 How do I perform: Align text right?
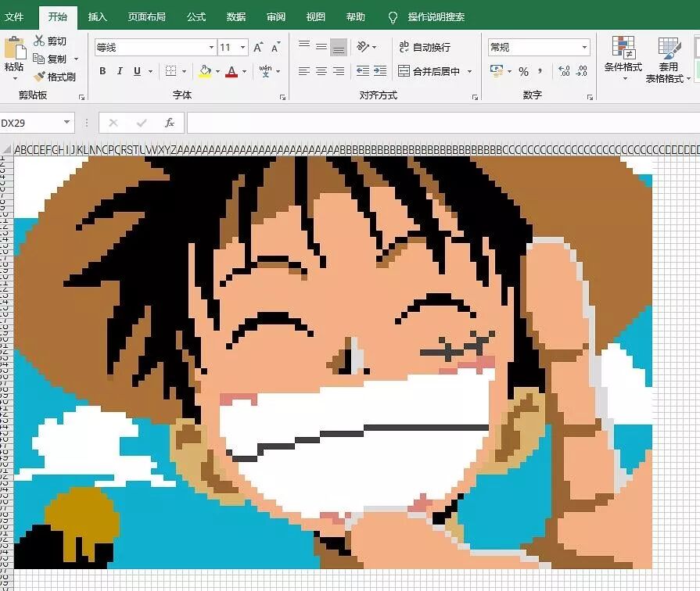(x=339, y=71)
